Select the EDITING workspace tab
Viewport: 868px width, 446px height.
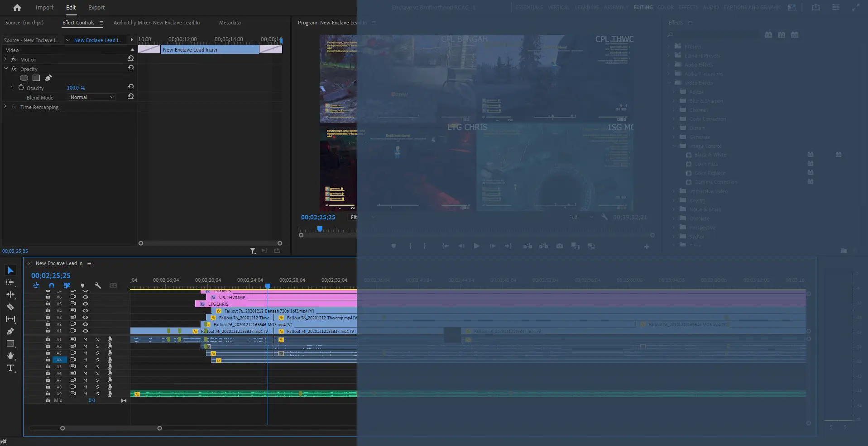tap(643, 7)
